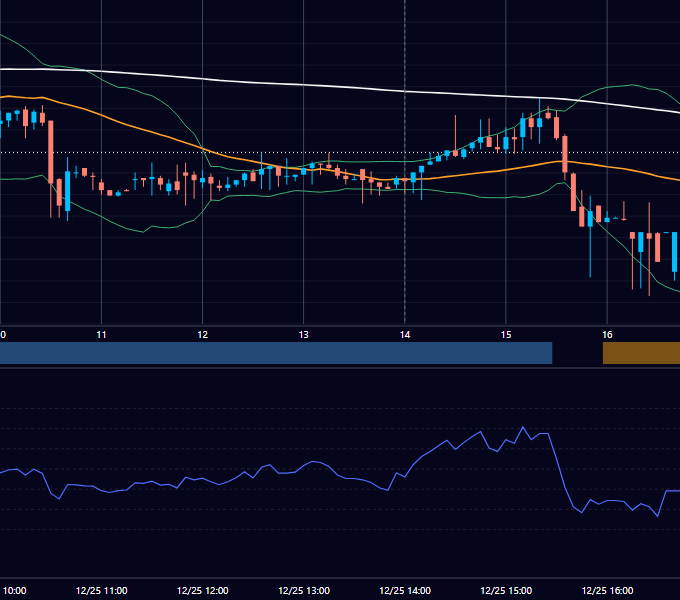This screenshot has width=680, height=600.
Task: Click the 12/25 12:00 time label
Action: [203, 590]
